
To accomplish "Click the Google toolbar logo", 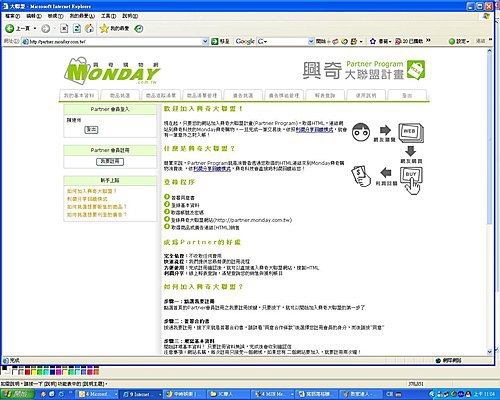I will [x=245, y=41].
